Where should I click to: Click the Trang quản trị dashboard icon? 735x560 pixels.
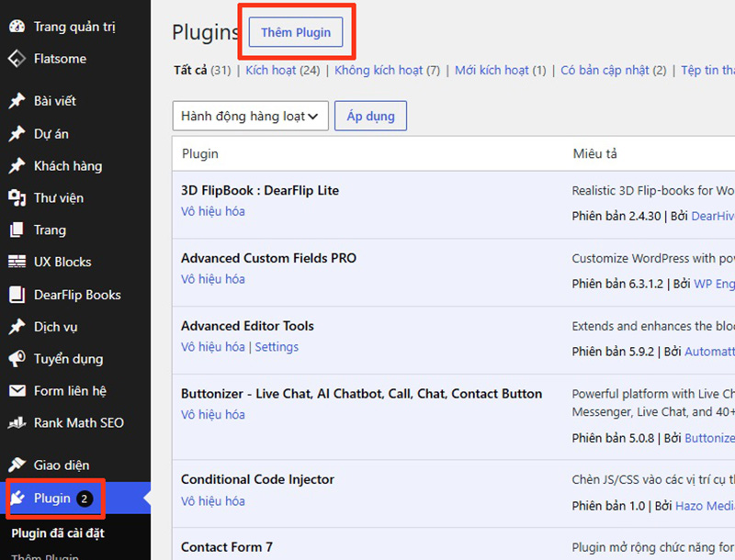(x=17, y=27)
